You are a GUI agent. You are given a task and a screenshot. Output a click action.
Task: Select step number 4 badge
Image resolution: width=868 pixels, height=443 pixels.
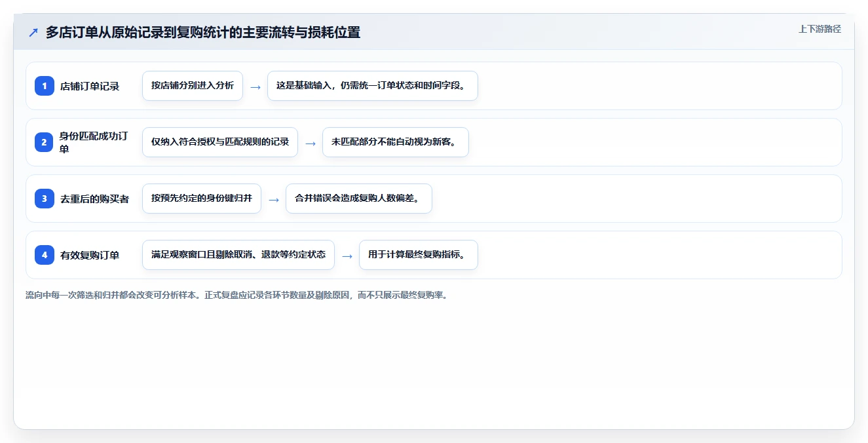(45, 255)
